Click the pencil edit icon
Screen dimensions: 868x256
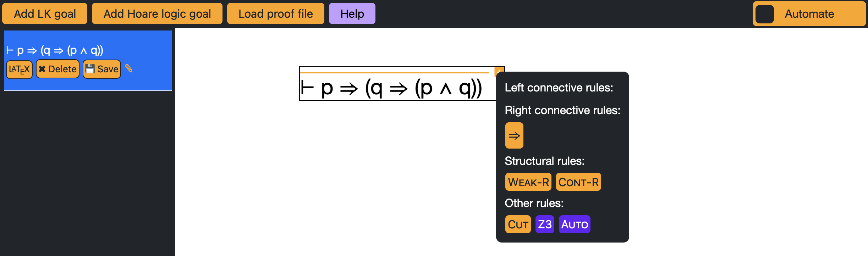pyautogui.click(x=129, y=68)
